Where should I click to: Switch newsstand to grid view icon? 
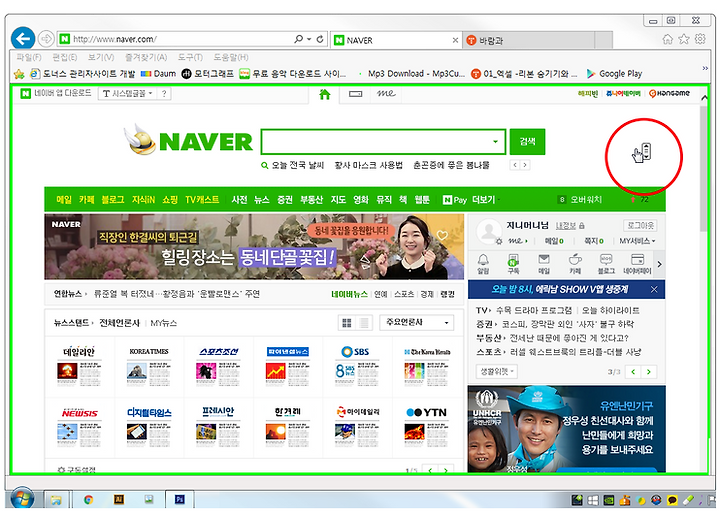click(x=347, y=323)
